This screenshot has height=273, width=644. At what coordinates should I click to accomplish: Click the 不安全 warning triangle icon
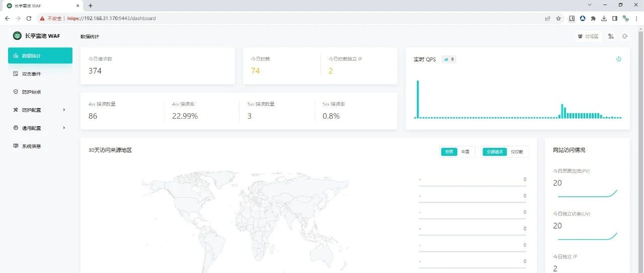click(x=43, y=18)
